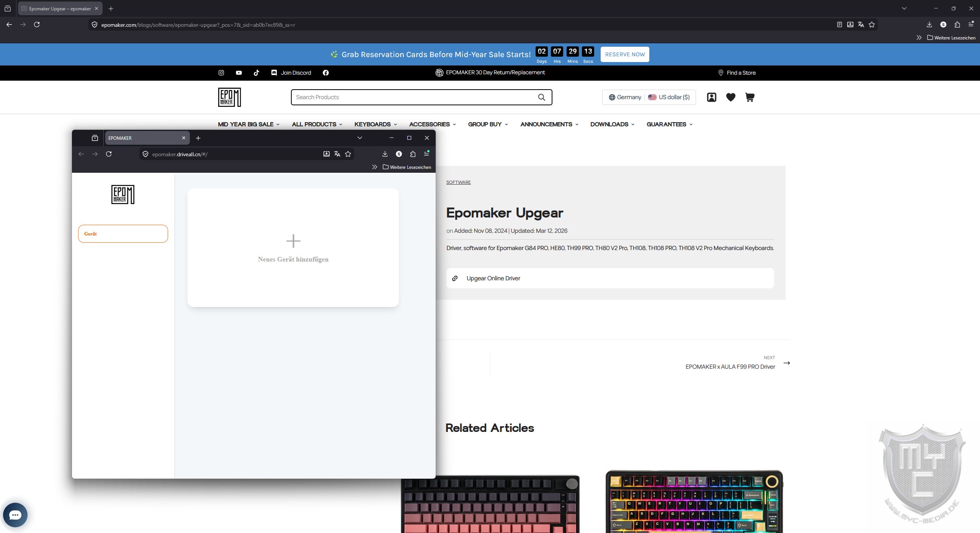Translate the driveall.cn page in popup window
980x533 pixels.
tap(337, 154)
